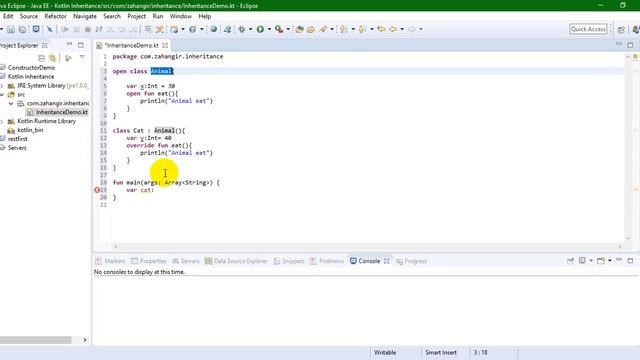Click the Quick Access search field
Viewport: 640px width, 360px height.
tap(588, 29)
